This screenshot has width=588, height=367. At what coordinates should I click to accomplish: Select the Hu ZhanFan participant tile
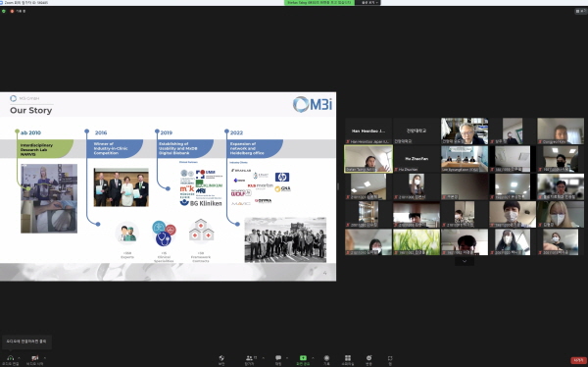pyautogui.click(x=416, y=159)
